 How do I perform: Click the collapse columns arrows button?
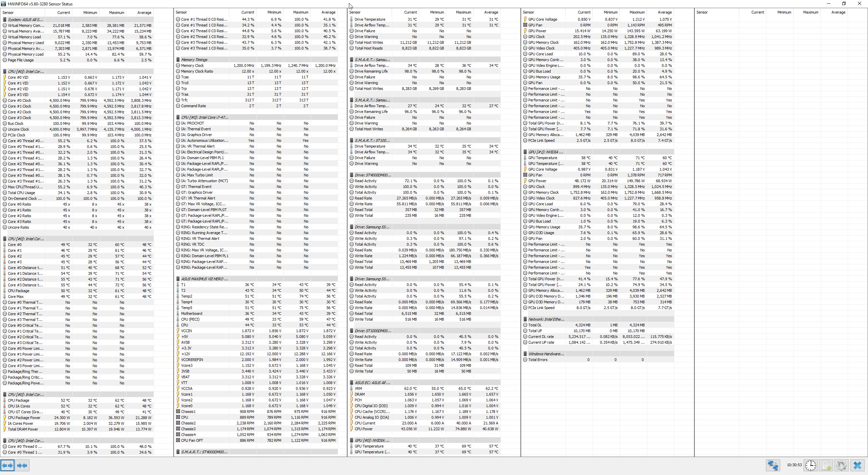click(x=22, y=465)
